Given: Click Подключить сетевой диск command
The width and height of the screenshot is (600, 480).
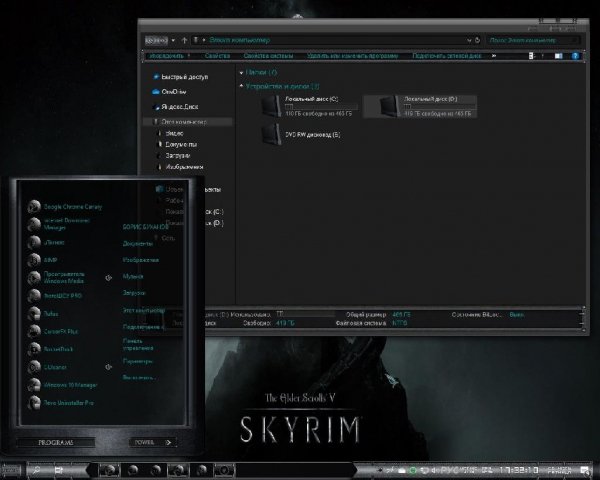Looking at the screenshot, I should [447, 56].
